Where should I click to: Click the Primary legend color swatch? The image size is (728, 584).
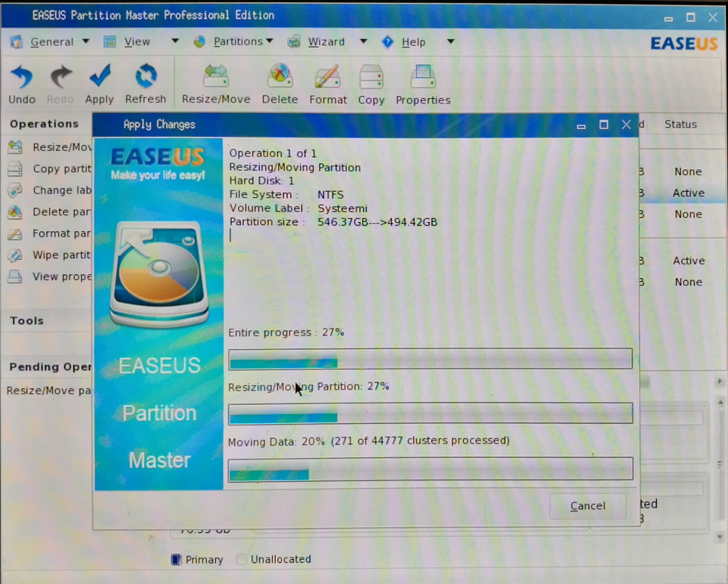[x=176, y=559]
